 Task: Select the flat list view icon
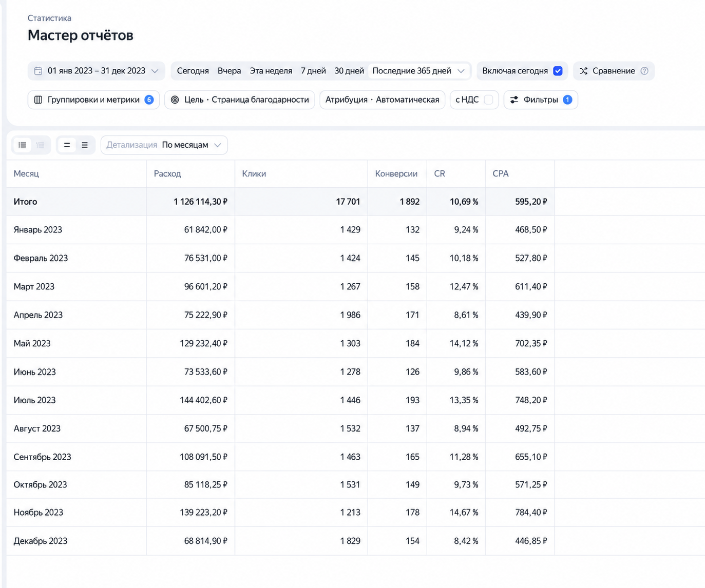[x=22, y=145]
